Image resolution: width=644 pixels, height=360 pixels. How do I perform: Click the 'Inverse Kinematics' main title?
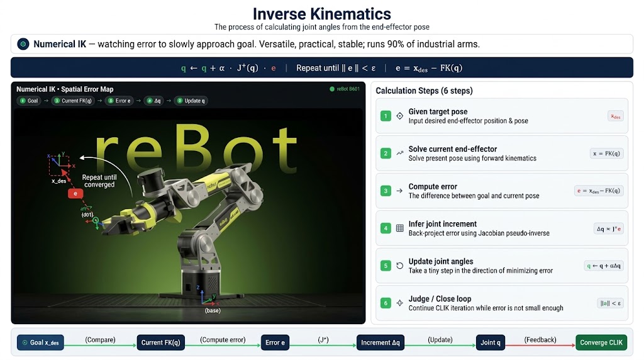point(321,14)
